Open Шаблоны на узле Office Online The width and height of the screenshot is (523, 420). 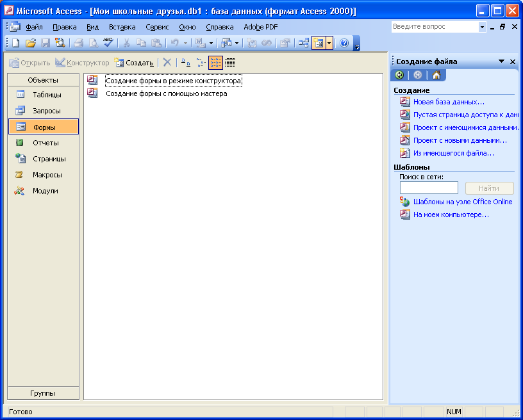tap(463, 202)
